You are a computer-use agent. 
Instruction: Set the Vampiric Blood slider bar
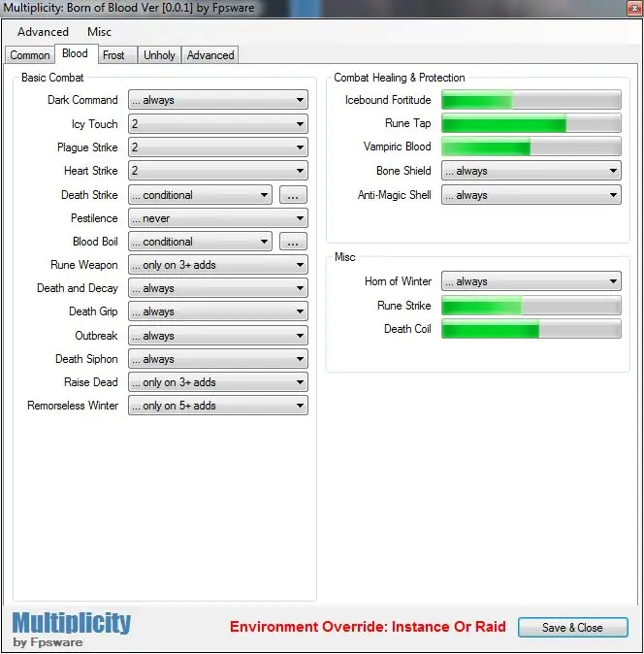point(531,147)
